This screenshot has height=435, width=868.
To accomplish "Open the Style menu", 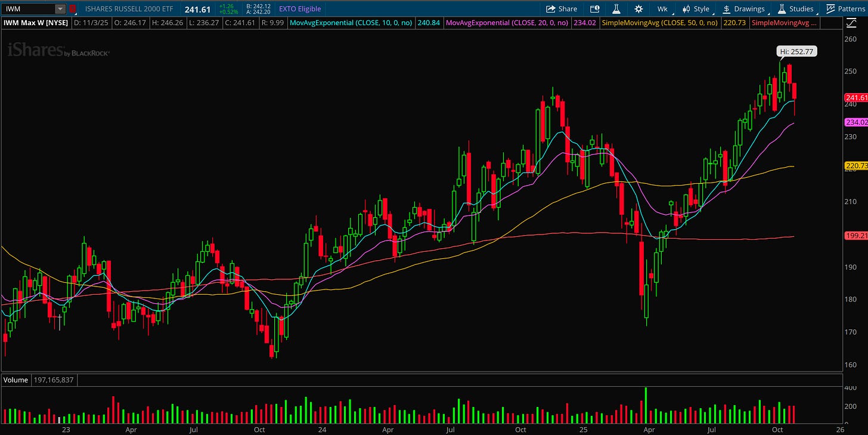I will [696, 9].
